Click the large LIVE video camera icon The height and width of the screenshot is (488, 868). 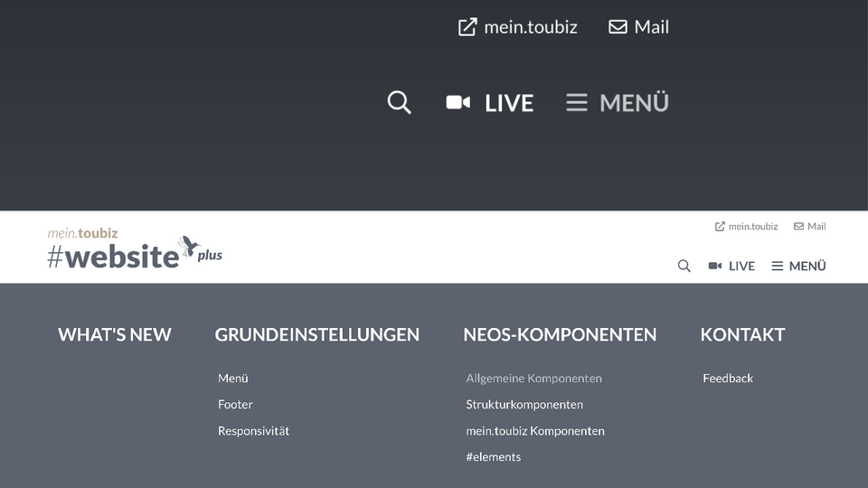point(458,102)
